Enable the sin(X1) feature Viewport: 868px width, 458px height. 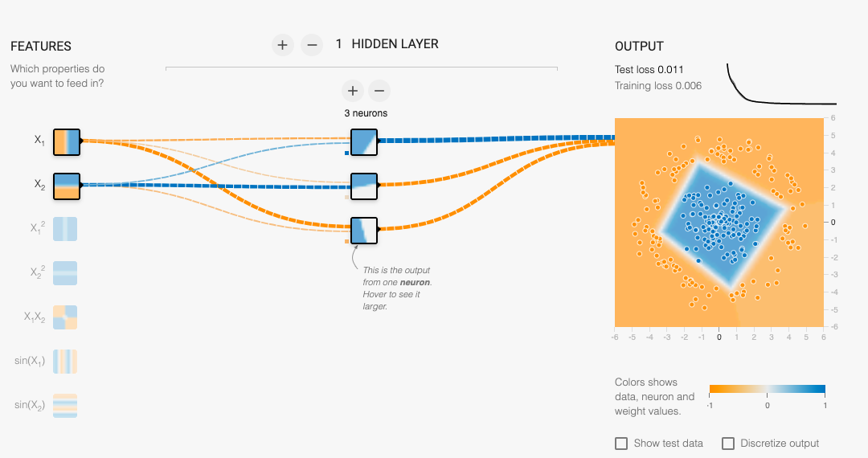click(x=65, y=362)
